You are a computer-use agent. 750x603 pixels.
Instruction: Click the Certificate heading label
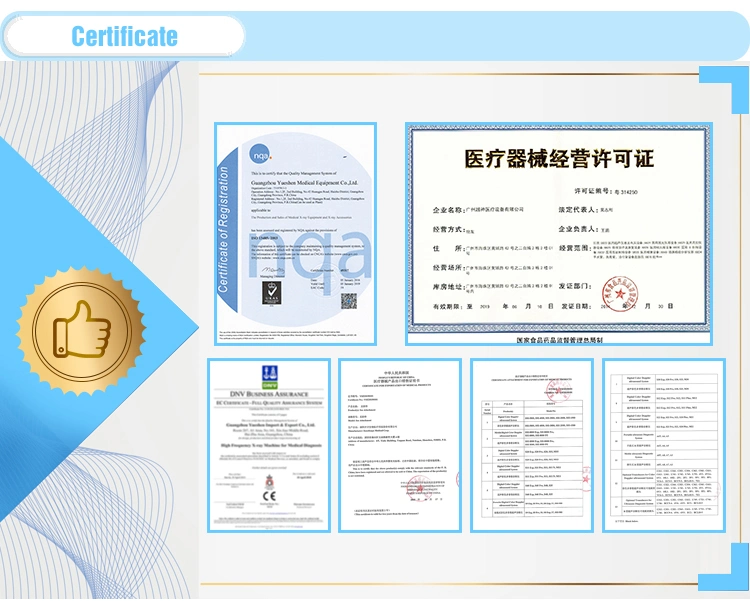click(x=124, y=36)
